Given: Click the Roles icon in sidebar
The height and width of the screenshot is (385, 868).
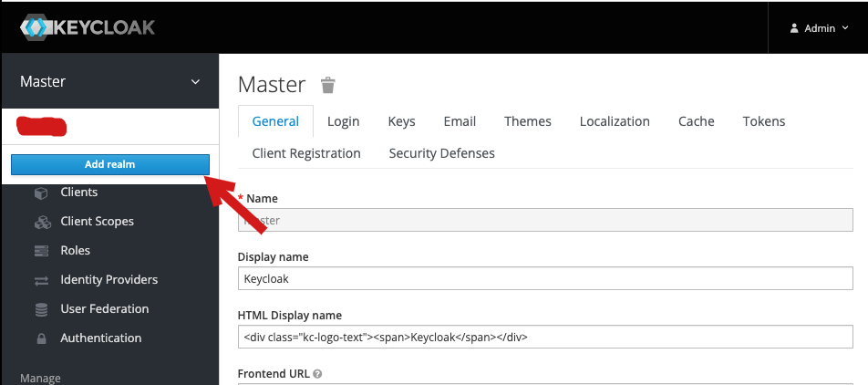Looking at the screenshot, I should pyautogui.click(x=41, y=251).
